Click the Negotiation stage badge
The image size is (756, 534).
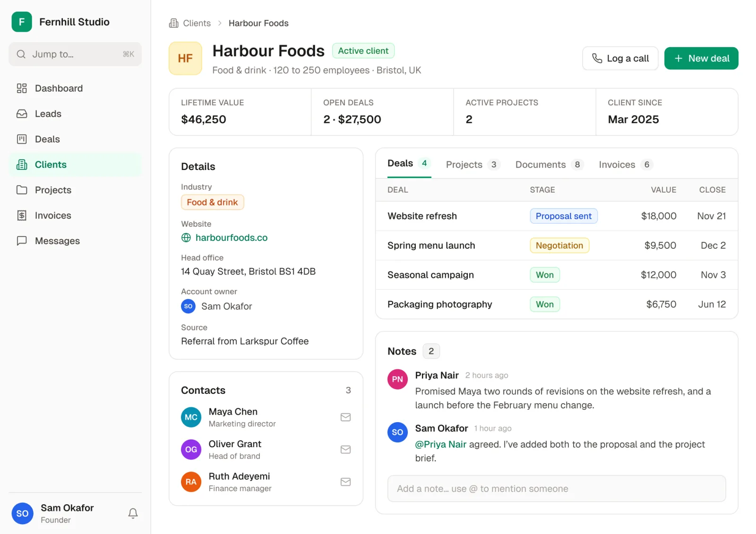coord(559,246)
